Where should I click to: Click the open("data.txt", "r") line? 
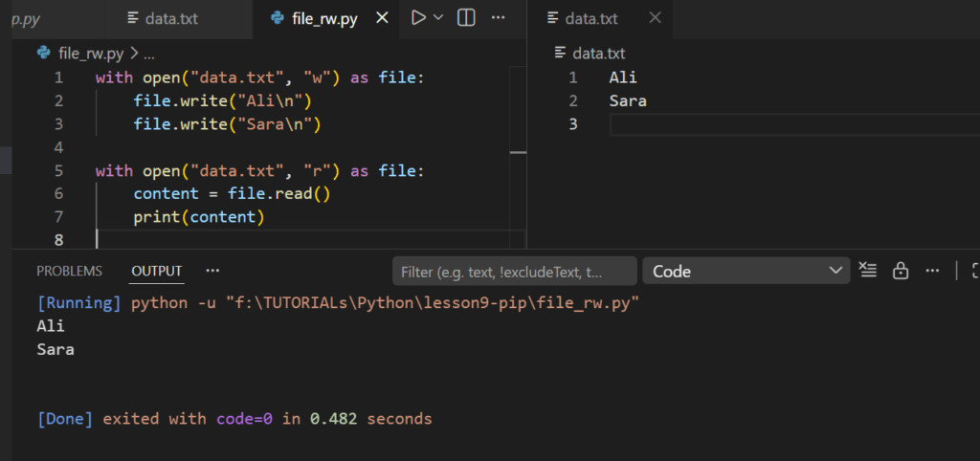pyautogui.click(x=260, y=170)
